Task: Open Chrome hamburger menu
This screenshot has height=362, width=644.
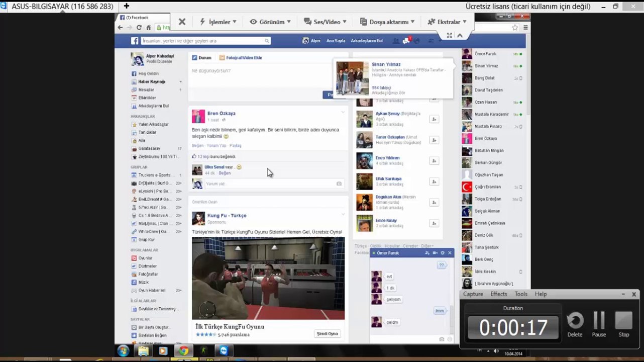Action: (525, 28)
